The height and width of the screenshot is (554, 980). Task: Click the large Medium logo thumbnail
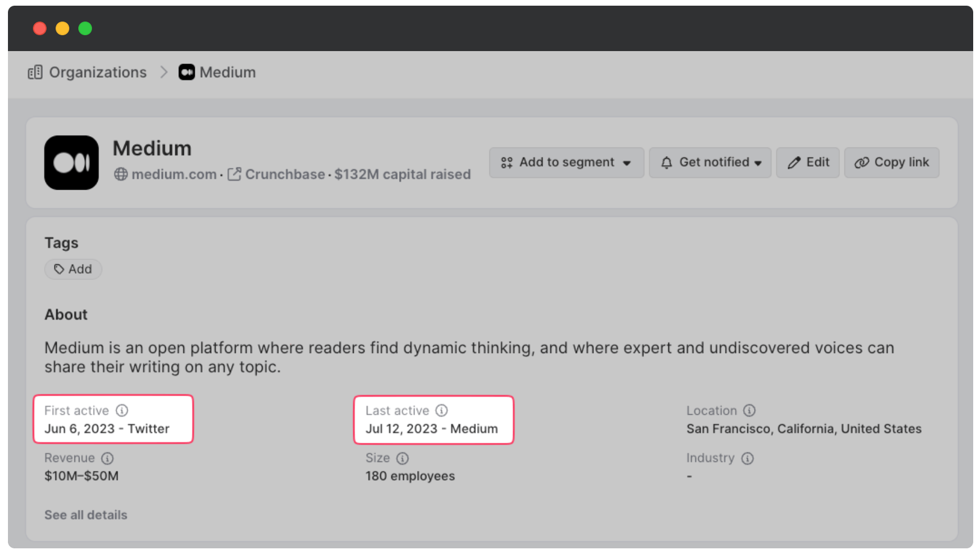tap(72, 162)
